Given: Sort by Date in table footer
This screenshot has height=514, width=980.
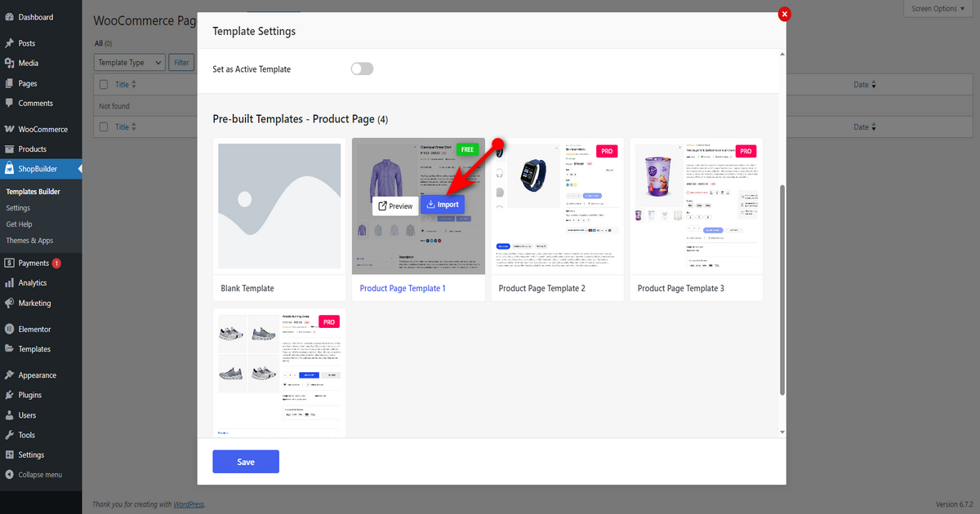Looking at the screenshot, I should [865, 126].
